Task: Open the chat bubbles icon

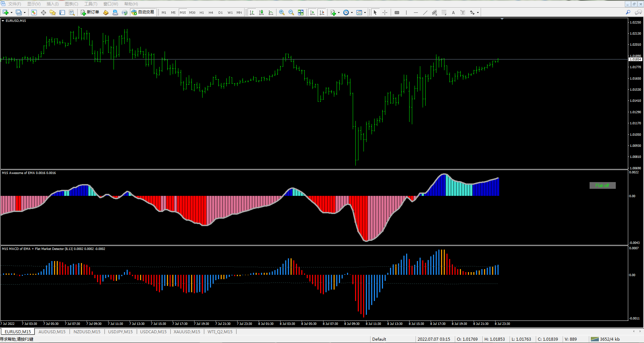Action: click(x=638, y=12)
